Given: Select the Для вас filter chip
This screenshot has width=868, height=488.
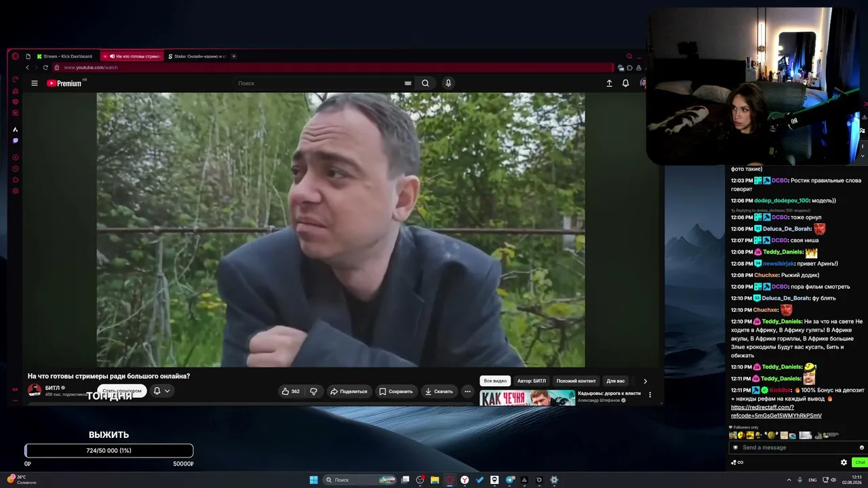Looking at the screenshot, I should pos(616,381).
